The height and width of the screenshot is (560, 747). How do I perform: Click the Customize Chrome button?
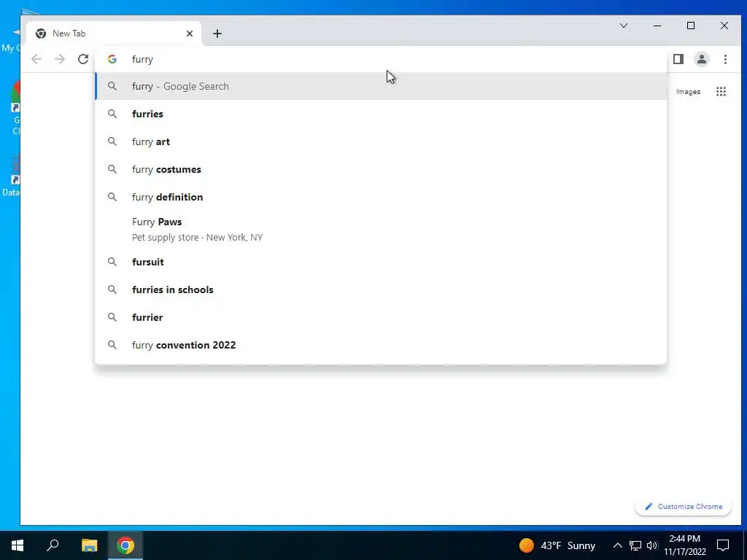click(x=683, y=506)
